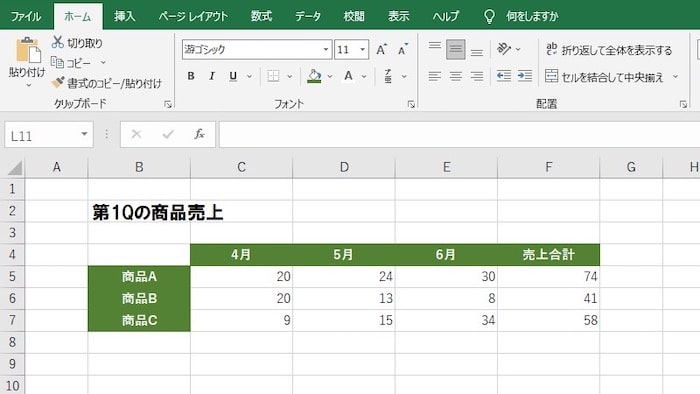Toggle middle vertical alignment
Screen dimensions: 700x394
click(455, 49)
